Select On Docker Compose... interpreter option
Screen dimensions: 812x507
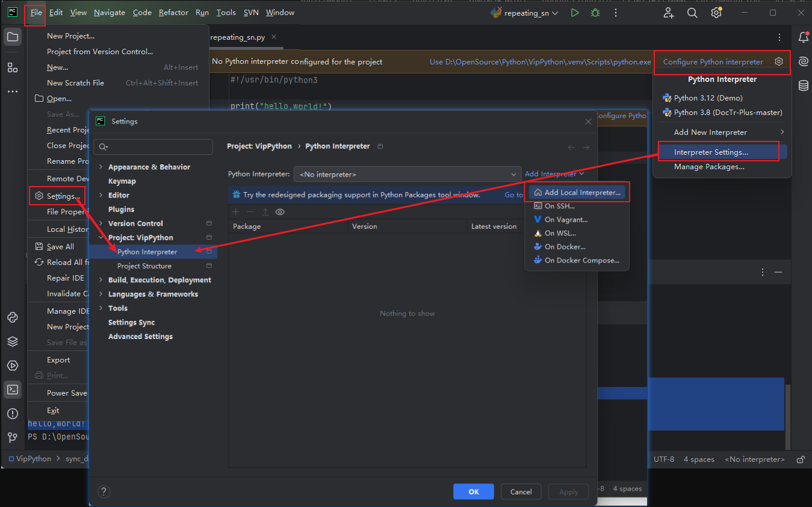[x=577, y=260]
